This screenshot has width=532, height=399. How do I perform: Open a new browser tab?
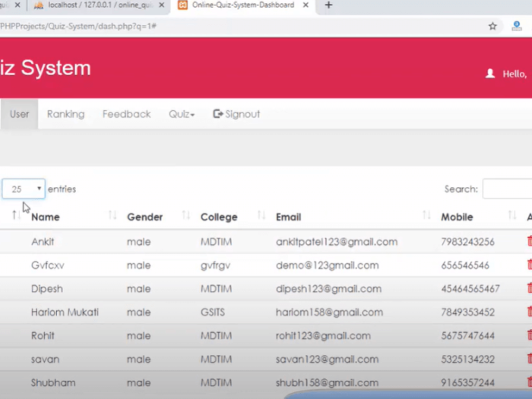point(328,5)
